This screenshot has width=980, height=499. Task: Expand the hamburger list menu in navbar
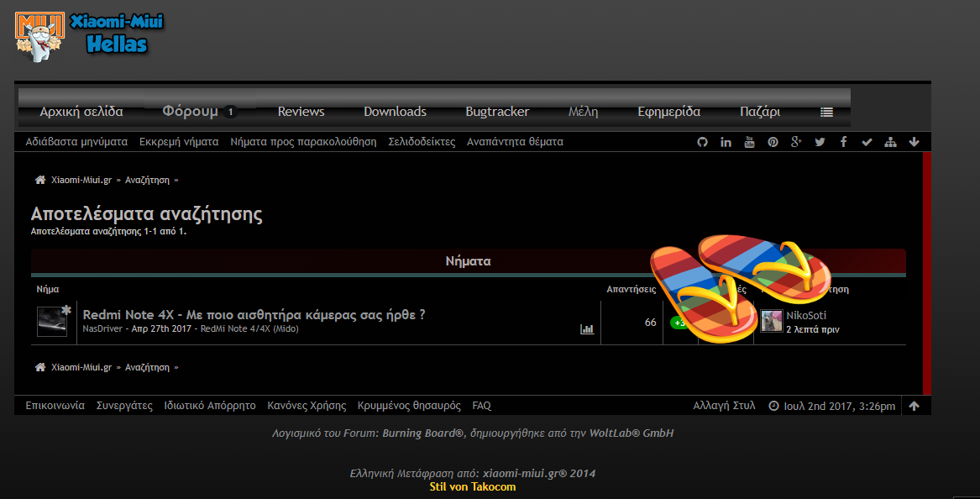coord(826,112)
